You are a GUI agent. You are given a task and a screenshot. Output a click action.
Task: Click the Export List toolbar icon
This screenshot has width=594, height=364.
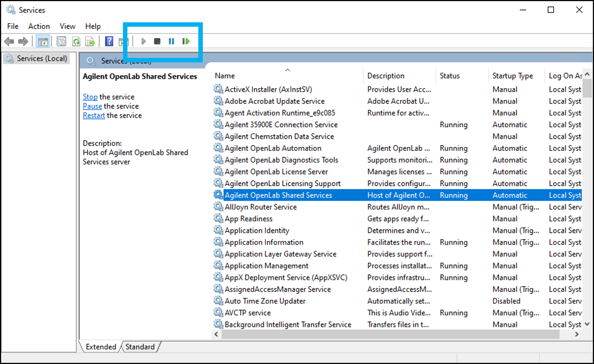90,41
